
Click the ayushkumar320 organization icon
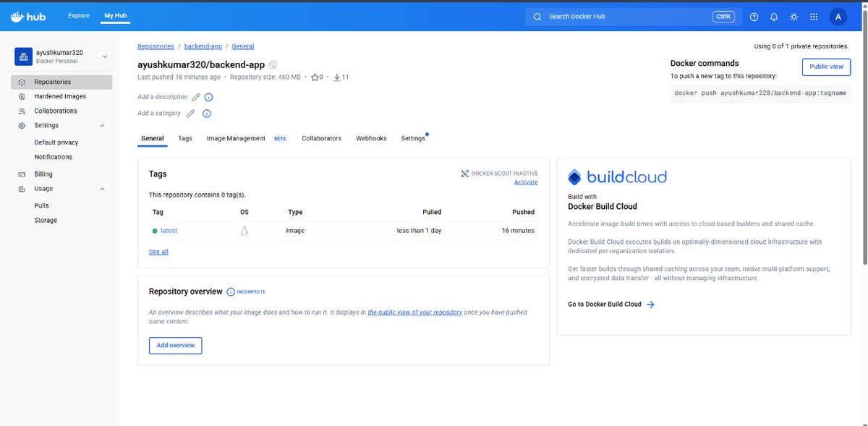[23, 56]
